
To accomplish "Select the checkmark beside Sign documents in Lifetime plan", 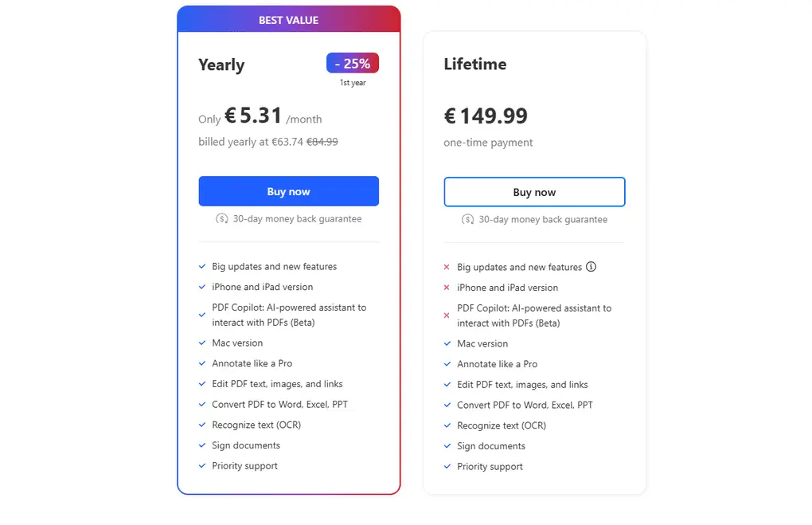I will [x=447, y=446].
